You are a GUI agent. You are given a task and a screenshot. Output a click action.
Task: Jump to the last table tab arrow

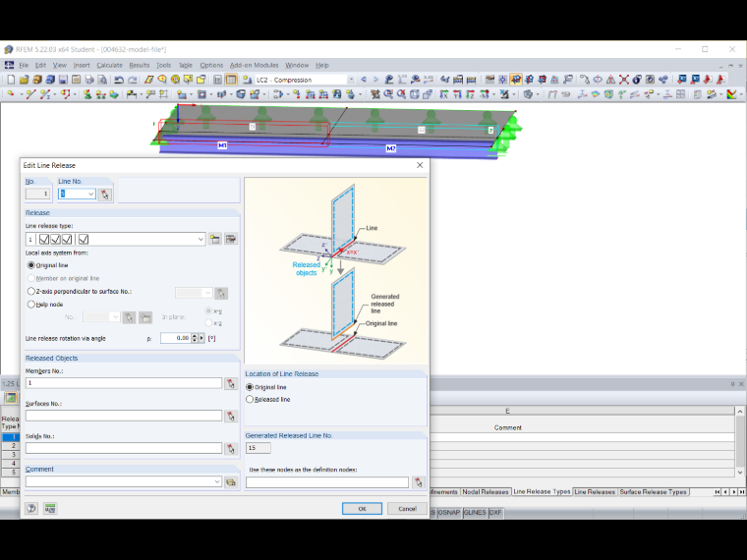pyautogui.click(x=742, y=492)
